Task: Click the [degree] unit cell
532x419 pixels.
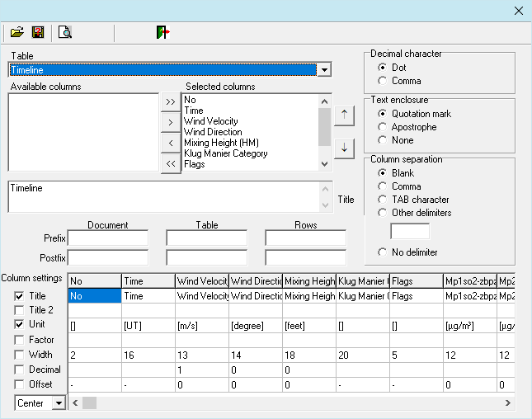Action: (256, 326)
